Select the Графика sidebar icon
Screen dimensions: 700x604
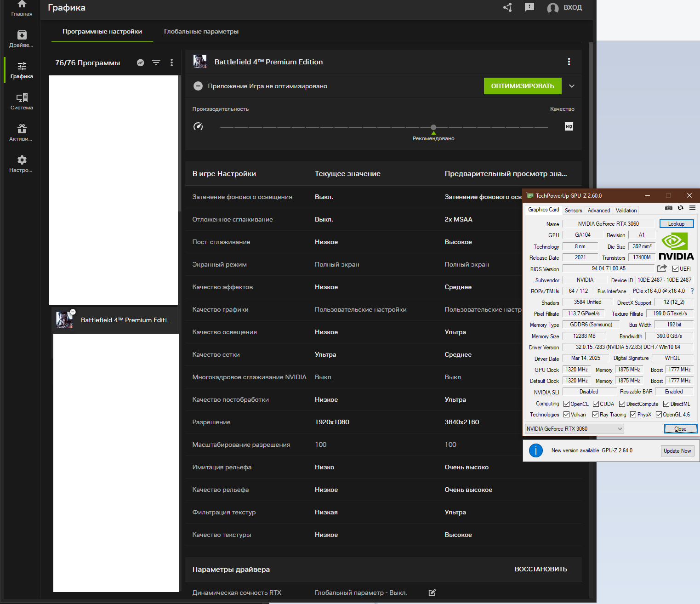tap(22, 66)
